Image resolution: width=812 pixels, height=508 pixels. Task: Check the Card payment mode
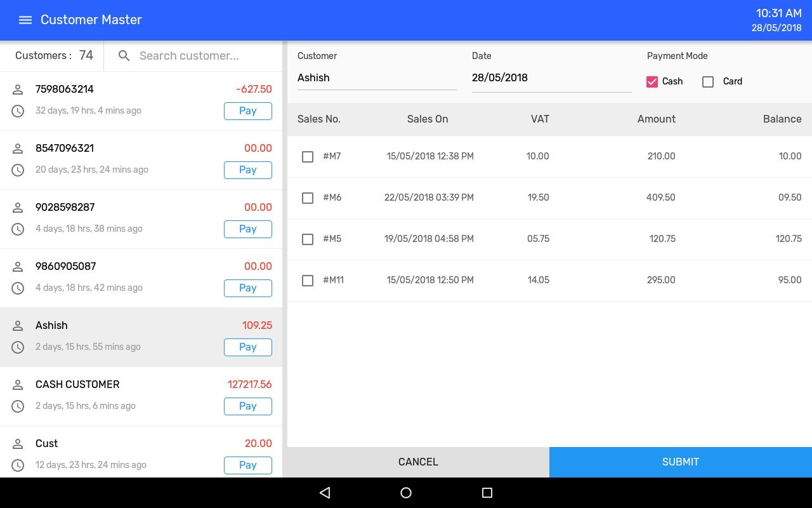pyautogui.click(x=708, y=82)
